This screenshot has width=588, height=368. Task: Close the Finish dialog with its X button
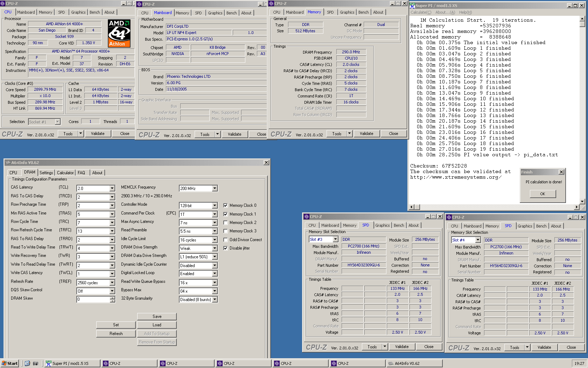point(561,172)
